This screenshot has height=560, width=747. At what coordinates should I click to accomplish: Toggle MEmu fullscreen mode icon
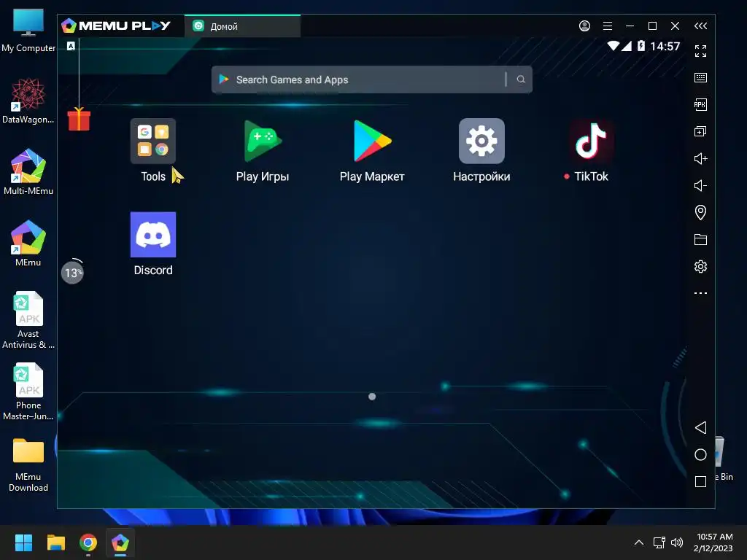(x=700, y=51)
